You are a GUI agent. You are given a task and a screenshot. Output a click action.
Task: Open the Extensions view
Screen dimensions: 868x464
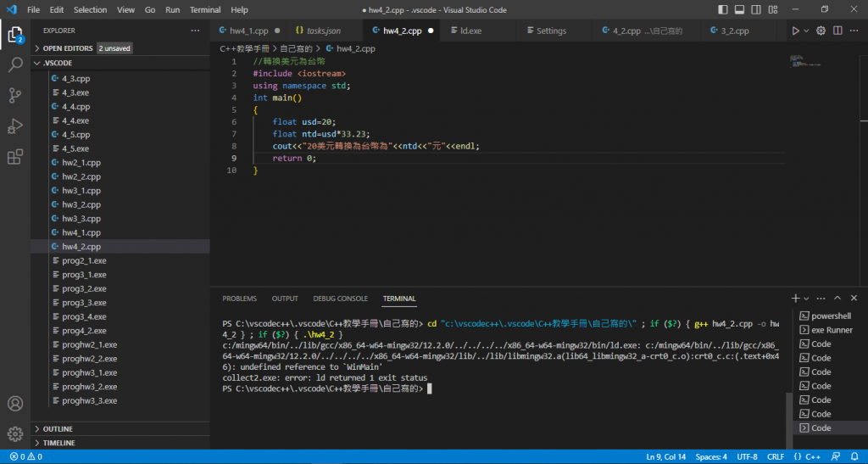coord(15,157)
